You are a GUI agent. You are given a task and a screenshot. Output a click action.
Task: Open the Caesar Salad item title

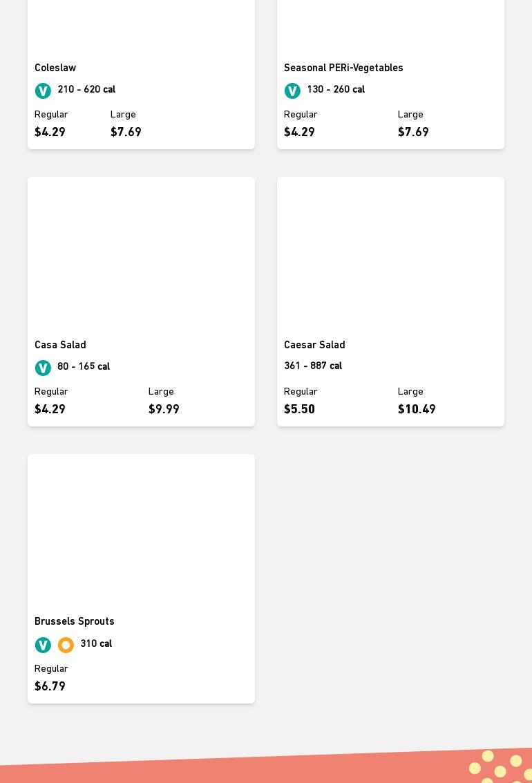click(x=314, y=345)
